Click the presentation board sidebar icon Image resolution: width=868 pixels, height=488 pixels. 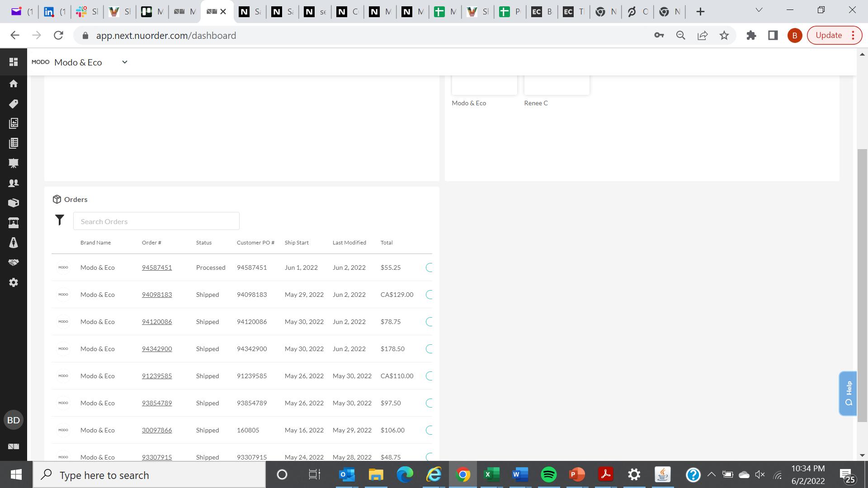(14, 163)
